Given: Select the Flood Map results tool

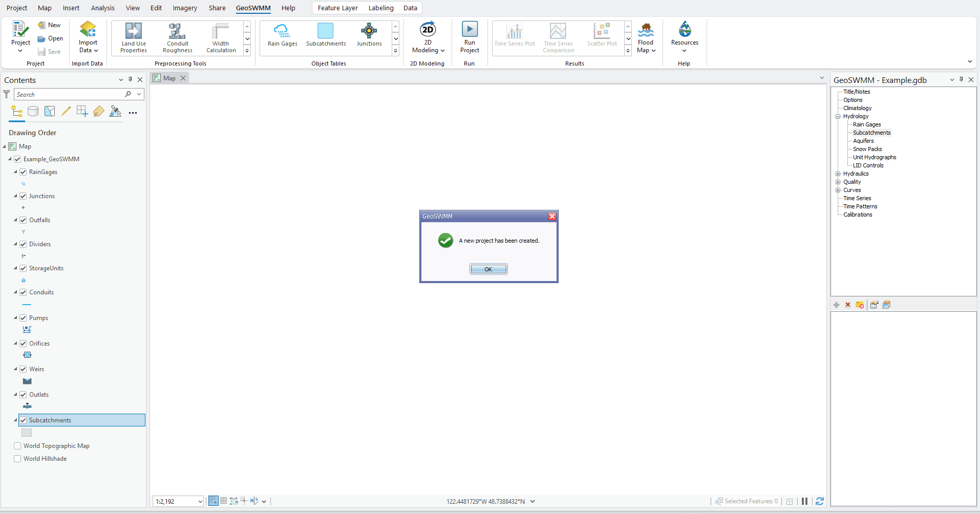Looking at the screenshot, I should tap(646, 37).
